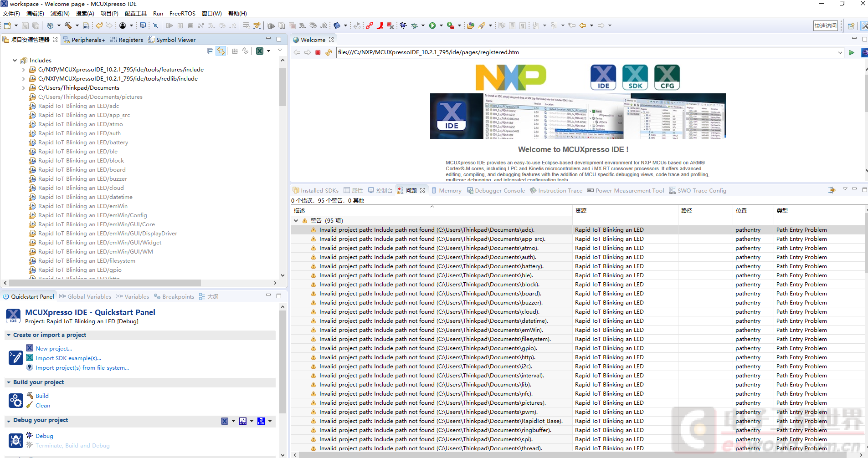Collapse the warnings group of 95 items

(296, 221)
